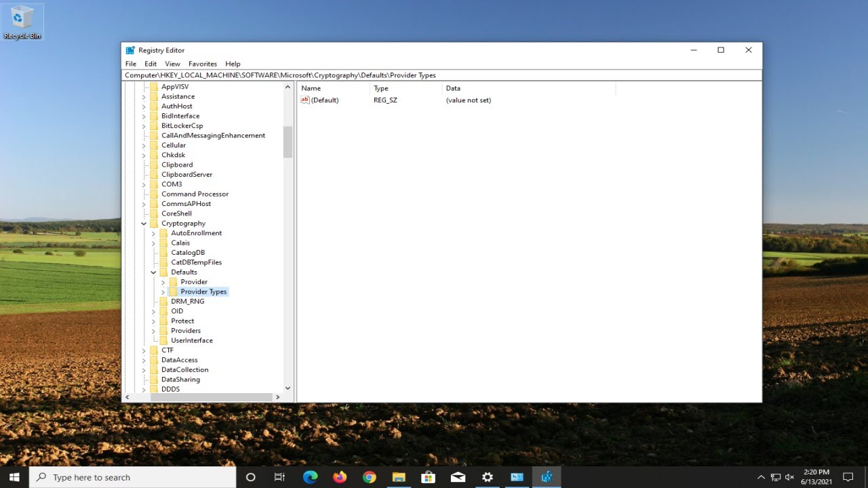This screenshot has width=868, height=488.
Task: Expand the Providers key
Action: [153, 331]
